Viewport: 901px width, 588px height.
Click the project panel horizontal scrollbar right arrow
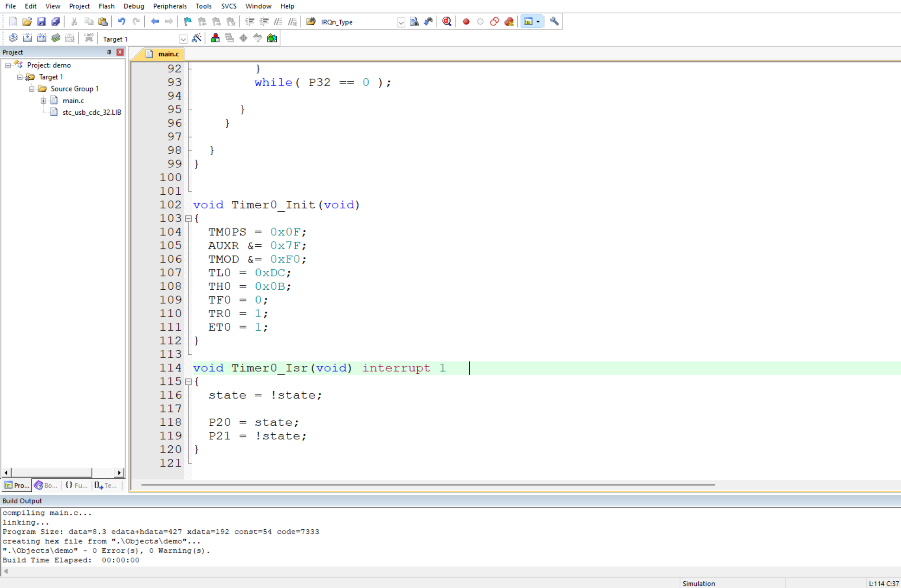(x=119, y=473)
